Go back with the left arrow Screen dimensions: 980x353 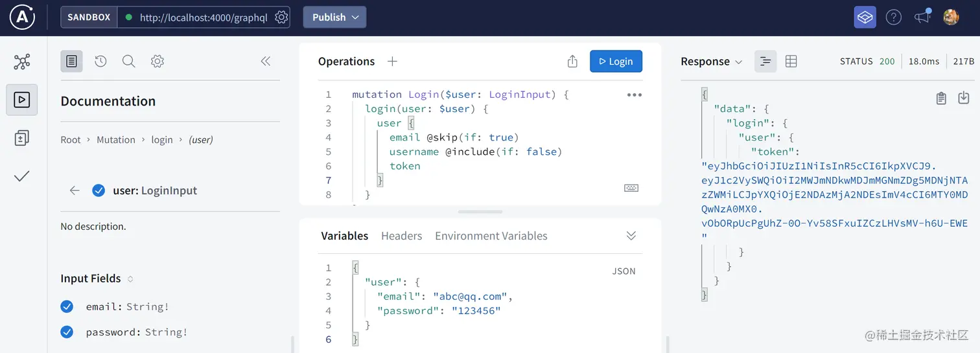tap(75, 190)
